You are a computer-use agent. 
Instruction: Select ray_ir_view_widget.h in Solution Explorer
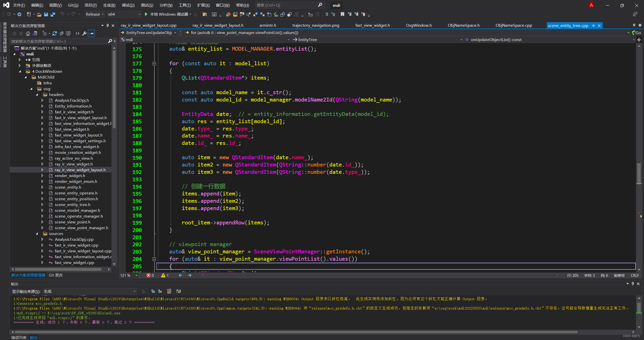click(x=74, y=164)
